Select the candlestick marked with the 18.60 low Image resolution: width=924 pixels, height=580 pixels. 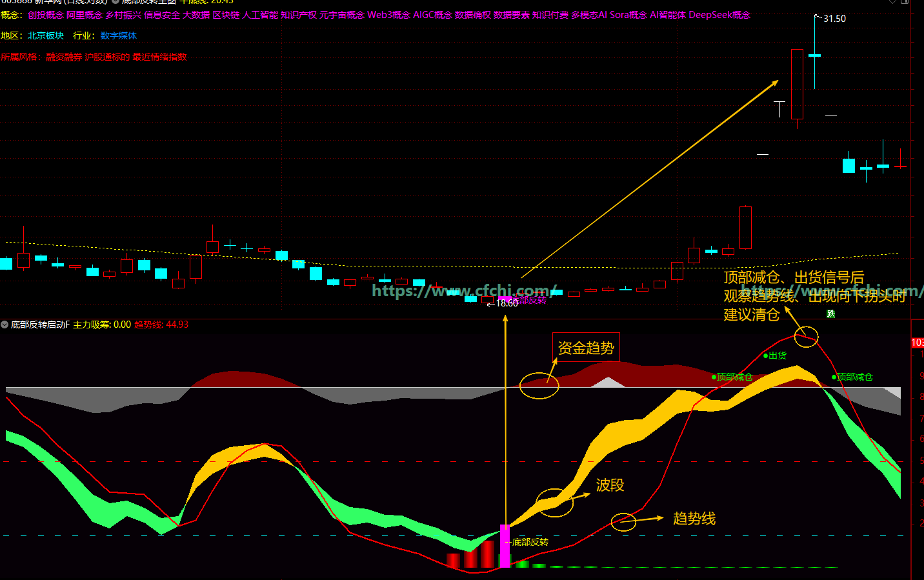point(488,300)
